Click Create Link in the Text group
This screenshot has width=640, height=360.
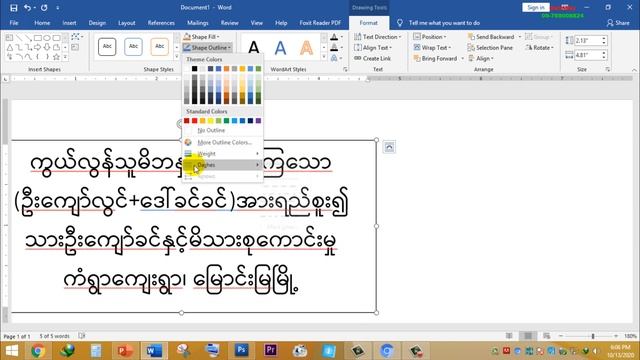point(372,58)
